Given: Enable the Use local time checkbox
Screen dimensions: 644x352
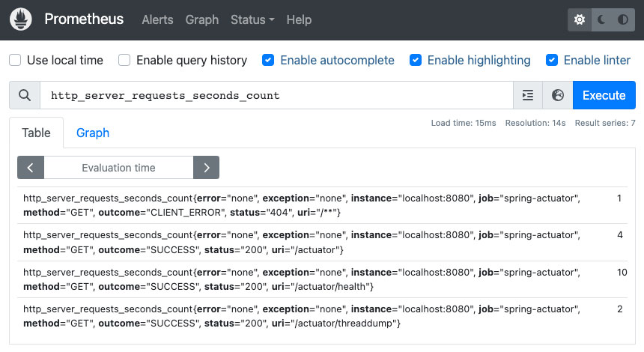Looking at the screenshot, I should [x=15, y=60].
